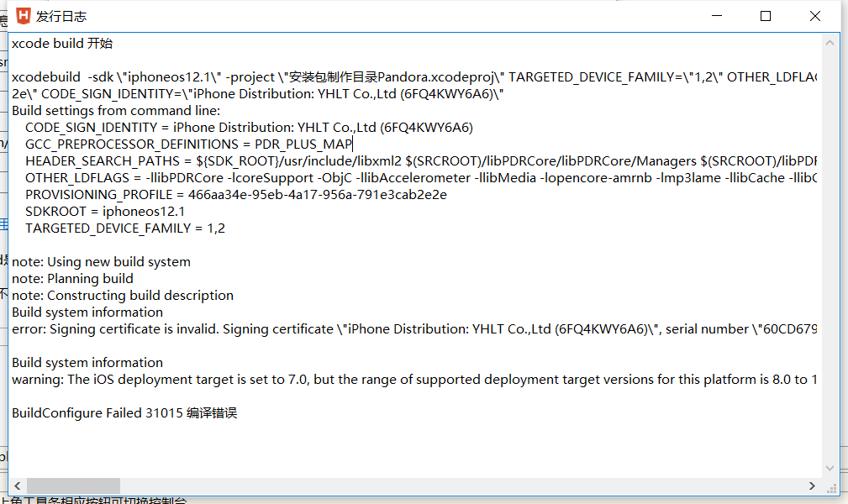Click the 'SDKROOT = iphoneos12.1' line

pyautogui.click(x=105, y=212)
